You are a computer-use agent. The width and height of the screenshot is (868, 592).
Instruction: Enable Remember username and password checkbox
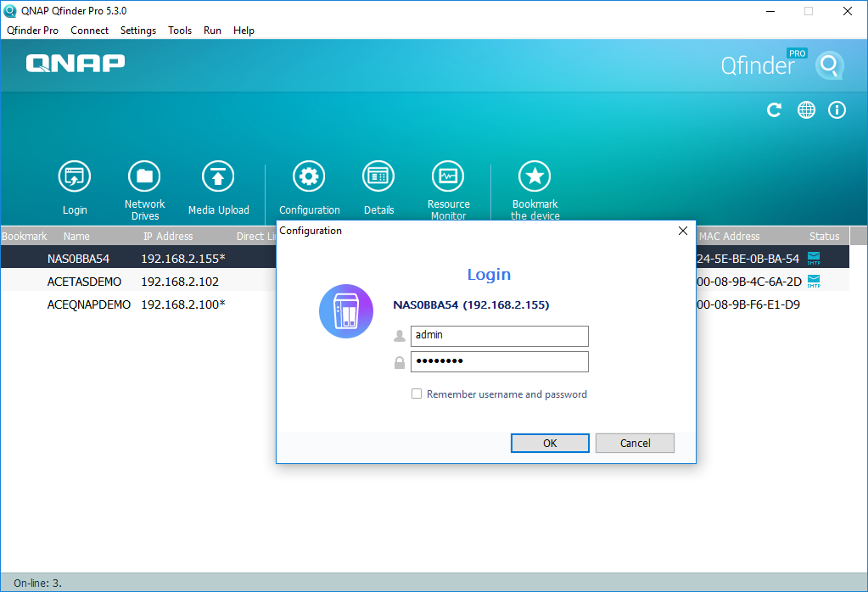[417, 394]
